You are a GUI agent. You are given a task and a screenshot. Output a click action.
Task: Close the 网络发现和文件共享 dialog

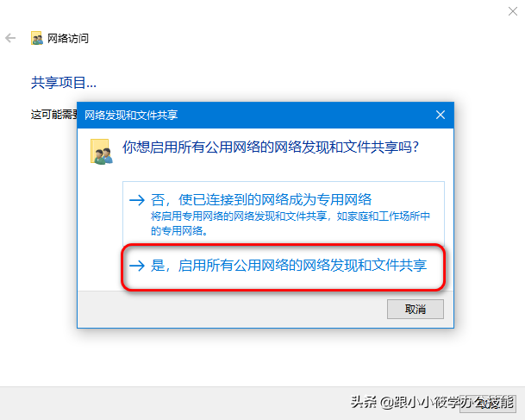click(x=441, y=115)
